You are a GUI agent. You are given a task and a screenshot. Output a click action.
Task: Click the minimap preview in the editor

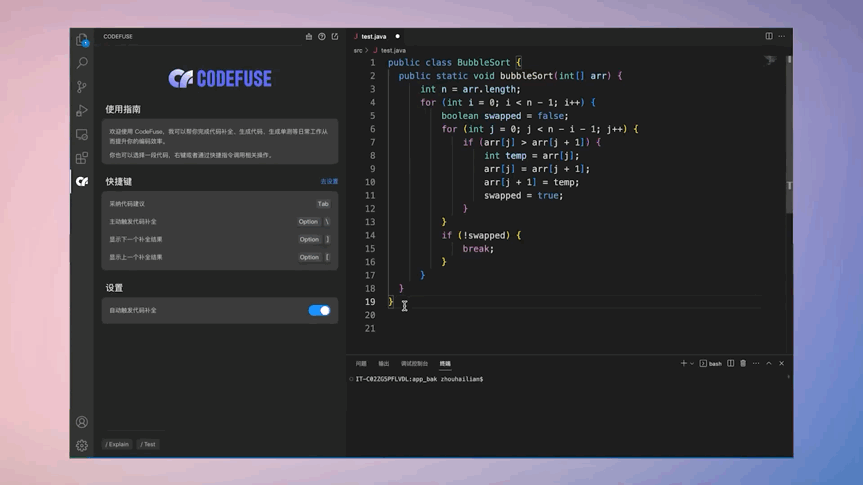point(771,60)
